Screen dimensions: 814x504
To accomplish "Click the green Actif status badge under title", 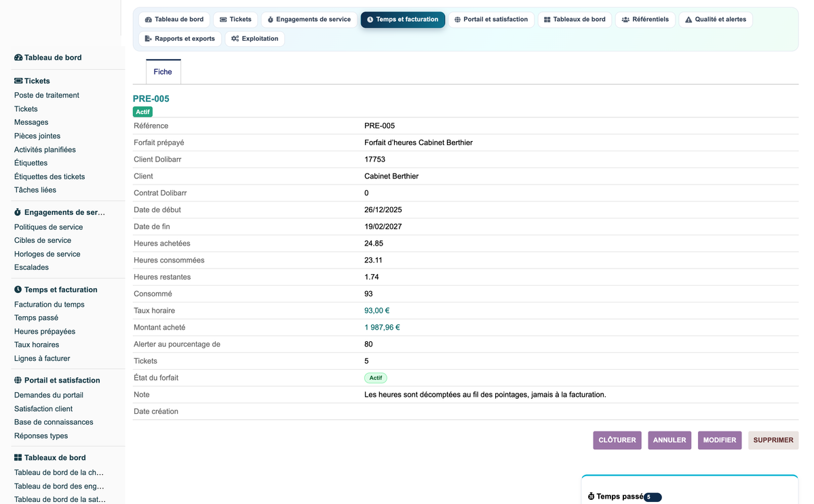I will tap(143, 112).
